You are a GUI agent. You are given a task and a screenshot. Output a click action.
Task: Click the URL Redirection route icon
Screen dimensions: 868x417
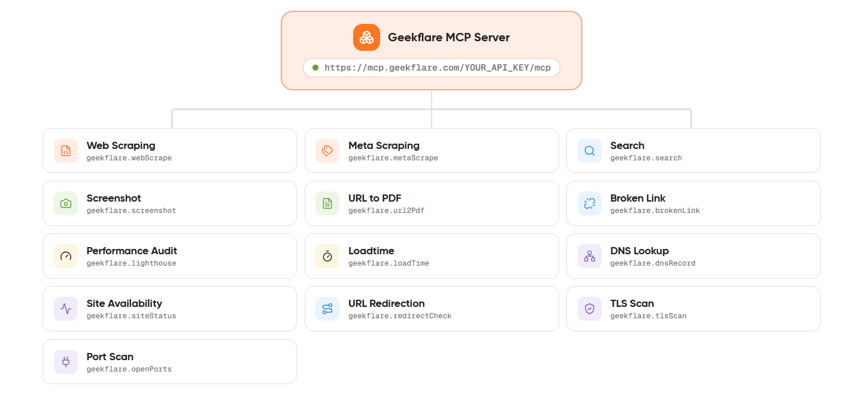pyautogui.click(x=327, y=309)
